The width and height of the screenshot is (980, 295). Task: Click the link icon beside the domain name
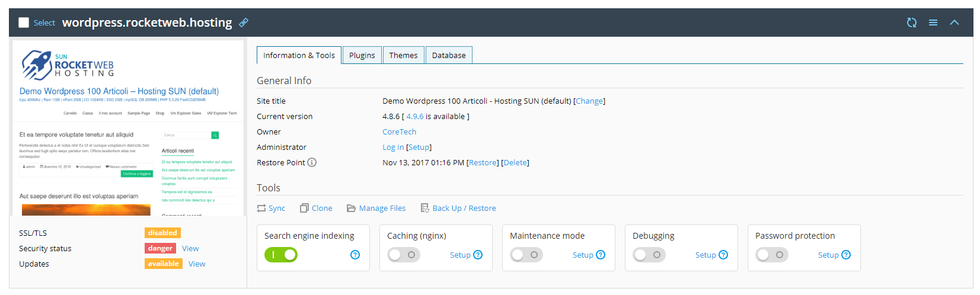(244, 23)
